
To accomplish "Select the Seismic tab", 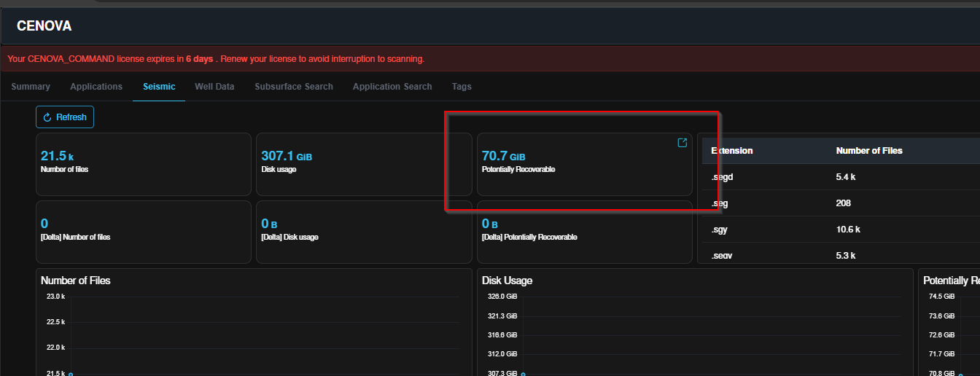I will (x=159, y=86).
